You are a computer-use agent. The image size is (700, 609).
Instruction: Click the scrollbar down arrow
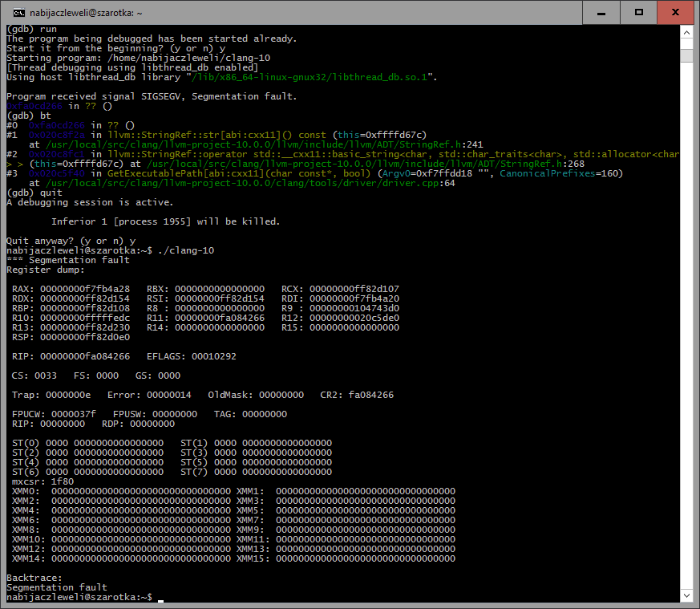click(689, 597)
